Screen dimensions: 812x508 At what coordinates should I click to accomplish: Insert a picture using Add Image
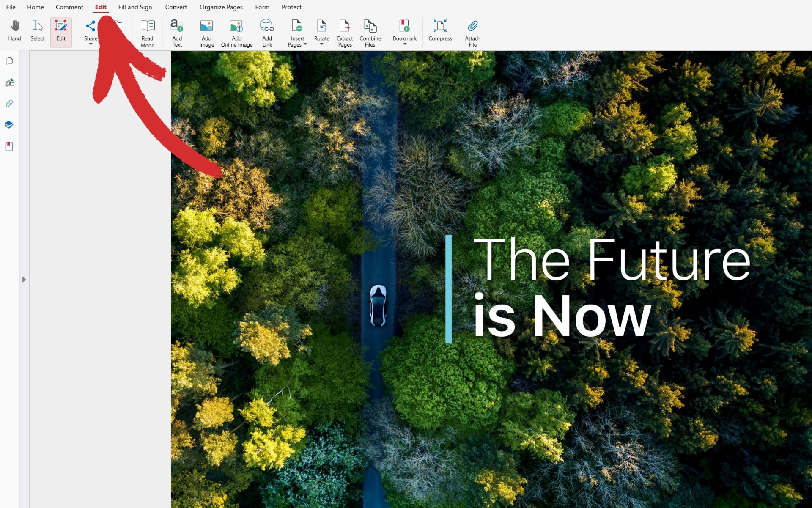tap(206, 32)
